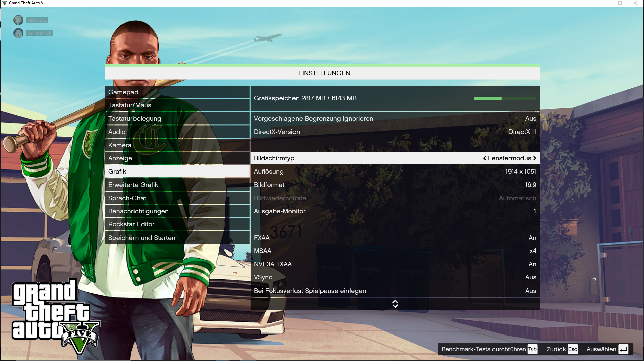644x361 pixels.
Task: Click the Bildwiederholrate row
Action: click(x=395, y=198)
